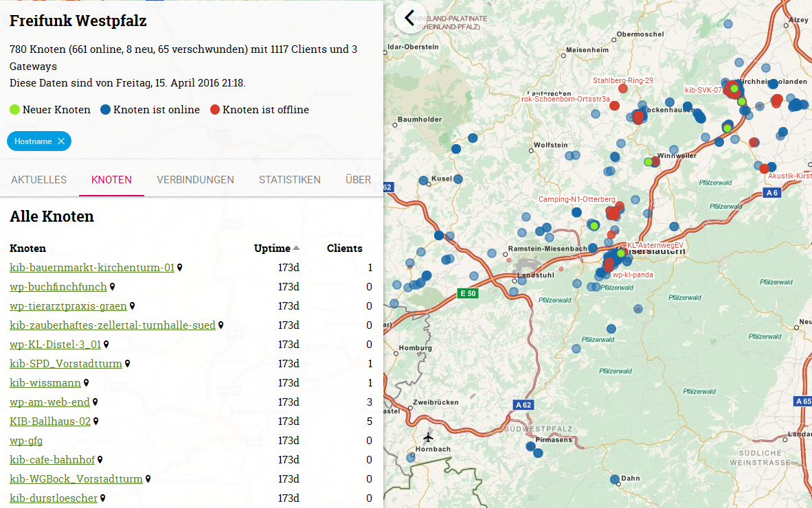Image resolution: width=812 pixels, height=508 pixels.
Task: Open the wp-gfg node link
Action: tap(26, 440)
